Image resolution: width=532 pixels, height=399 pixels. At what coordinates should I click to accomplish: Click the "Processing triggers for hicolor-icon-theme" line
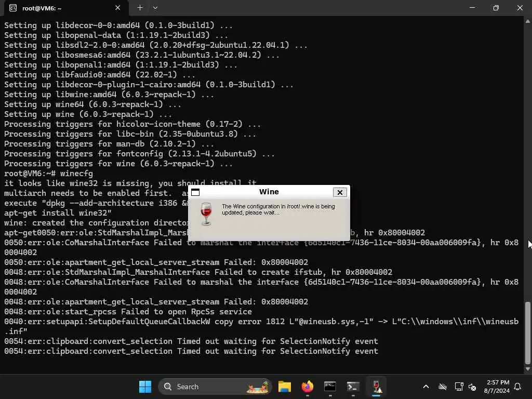132,124
